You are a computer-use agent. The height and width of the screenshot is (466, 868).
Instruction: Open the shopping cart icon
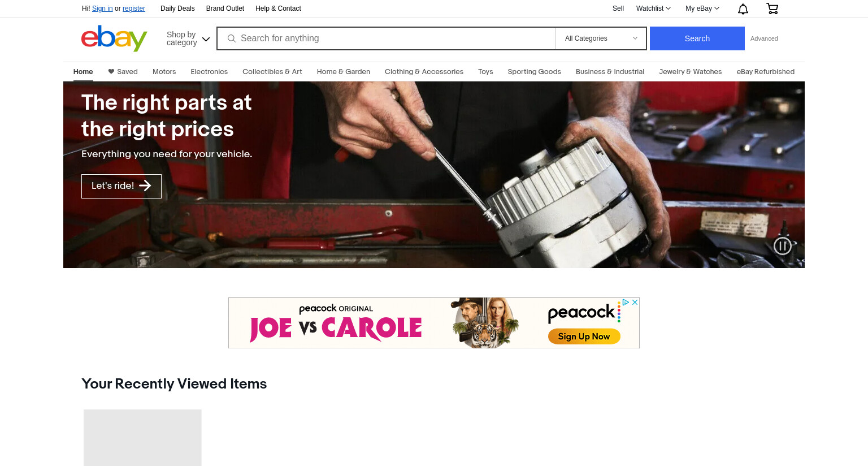(x=772, y=8)
